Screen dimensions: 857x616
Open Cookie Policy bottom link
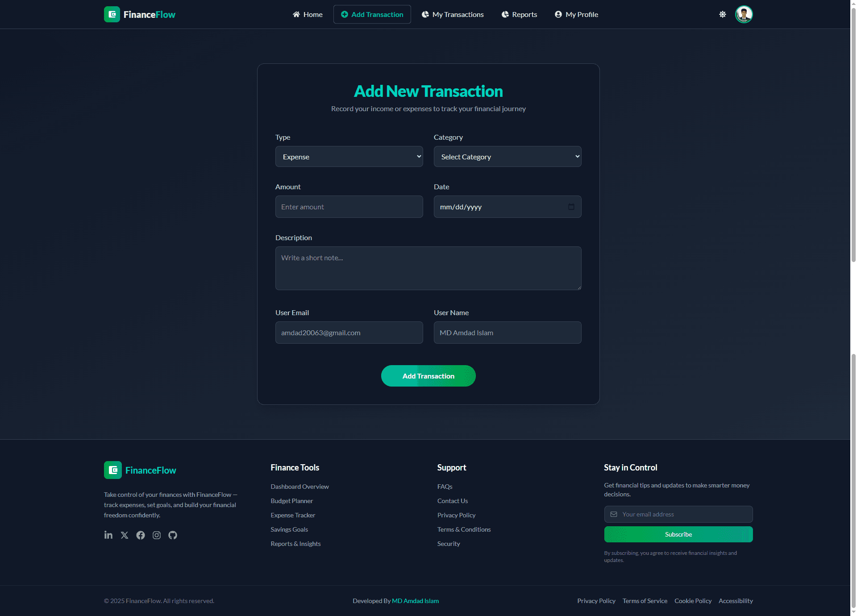[693, 601]
